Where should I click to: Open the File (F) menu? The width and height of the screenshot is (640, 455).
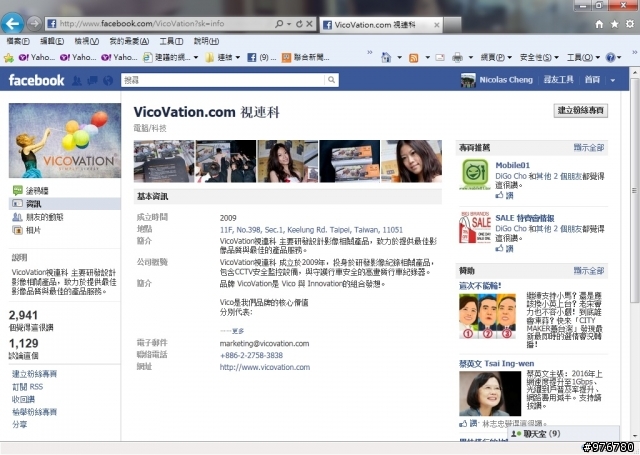(18, 41)
